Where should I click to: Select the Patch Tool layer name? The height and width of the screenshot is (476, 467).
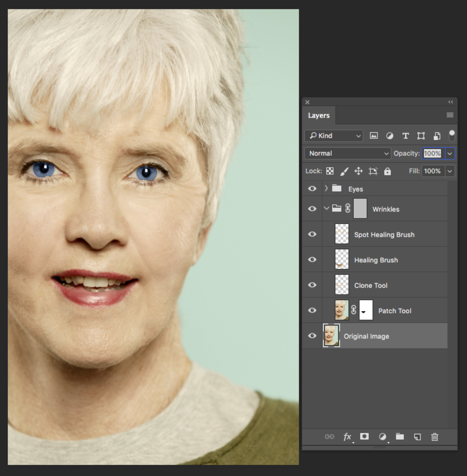[x=395, y=311]
